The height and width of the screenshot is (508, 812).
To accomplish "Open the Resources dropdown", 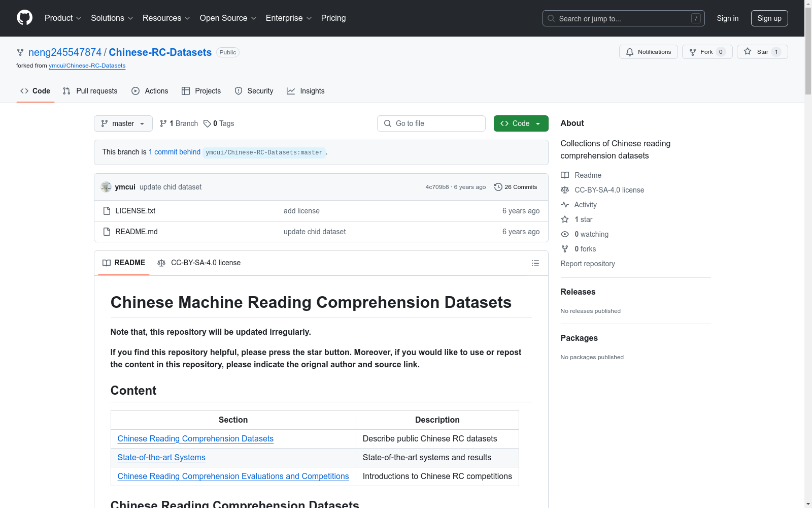I will click(x=166, y=18).
